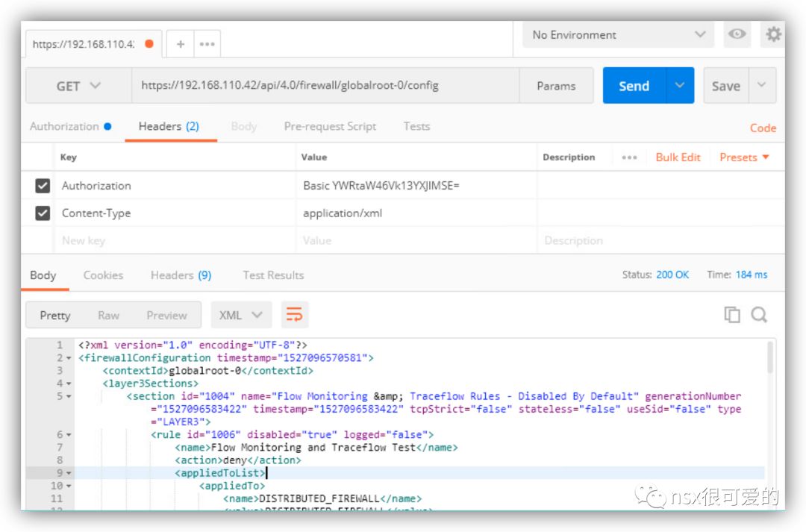The width and height of the screenshot is (806, 532).
Task: Copy response body to clipboard icon
Action: [732, 315]
